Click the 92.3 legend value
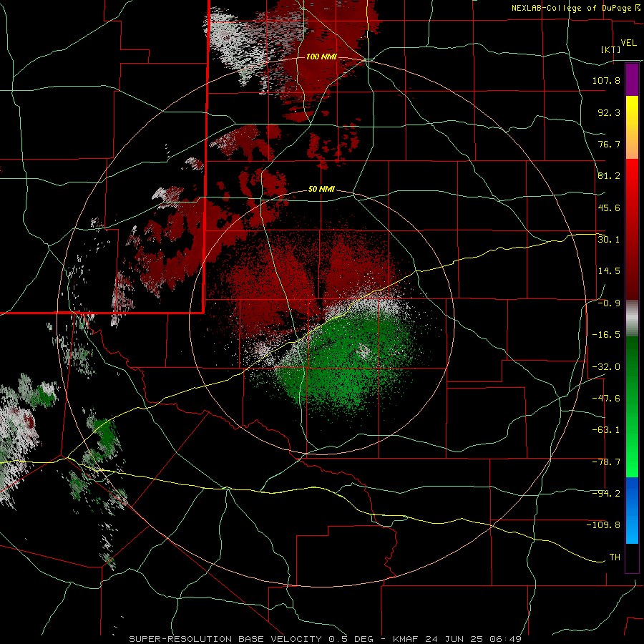The image size is (644, 644). pos(609,112)
